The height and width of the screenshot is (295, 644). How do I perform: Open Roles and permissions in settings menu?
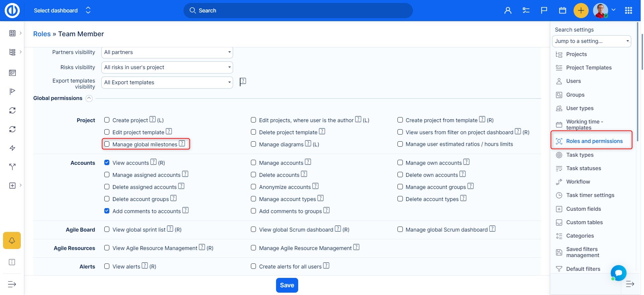pos(594,141)
